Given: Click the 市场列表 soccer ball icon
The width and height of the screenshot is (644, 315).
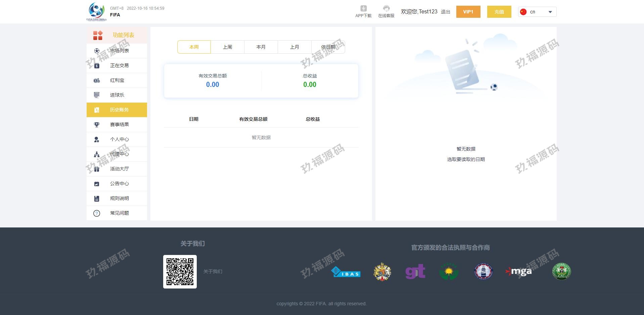Looking at the screenshot, I should pos(97,51).
